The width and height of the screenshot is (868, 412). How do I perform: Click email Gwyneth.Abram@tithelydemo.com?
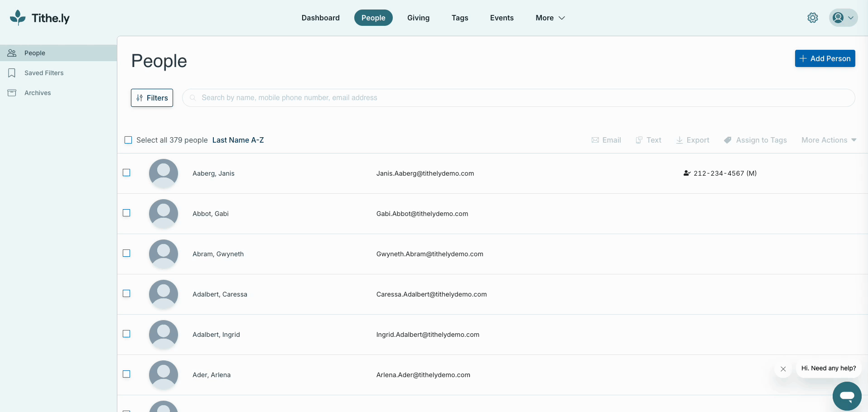[429, 254]
